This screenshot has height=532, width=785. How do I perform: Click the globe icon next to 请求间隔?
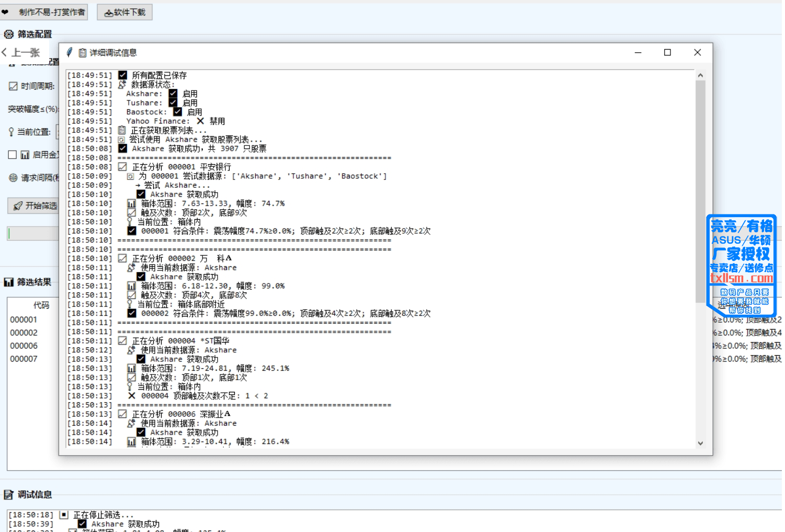(13, 178)
